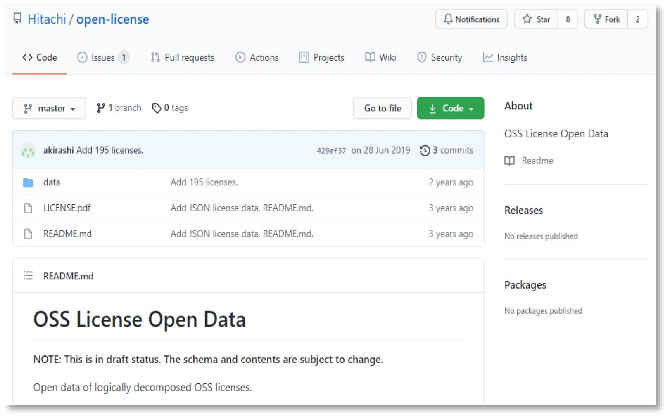The image size is (670, 419).
Task: Click the history clock icon for commits
Action: (x=425, y=151)
